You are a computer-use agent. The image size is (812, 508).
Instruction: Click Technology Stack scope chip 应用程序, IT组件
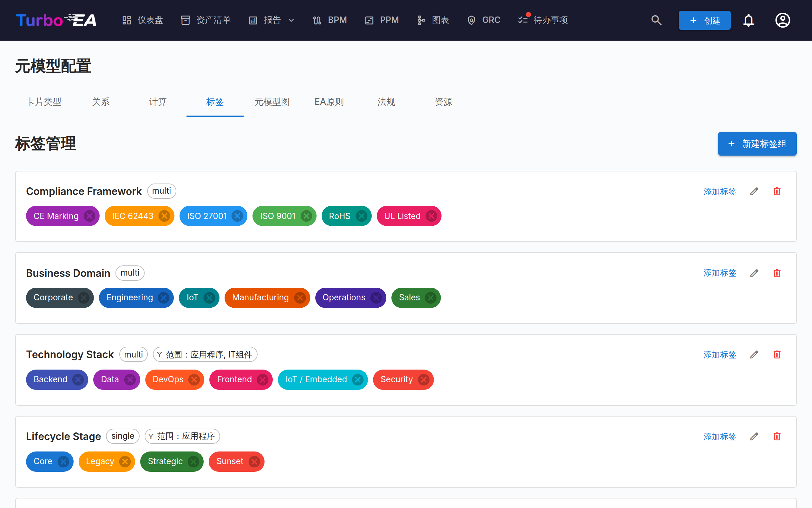click(205, 354)
